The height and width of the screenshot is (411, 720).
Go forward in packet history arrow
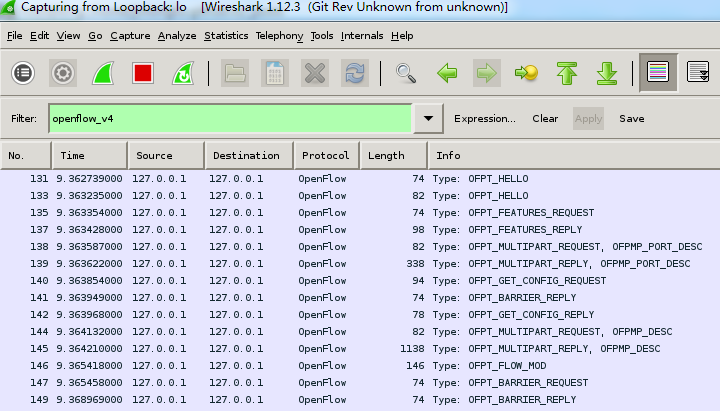coord(487,73)
